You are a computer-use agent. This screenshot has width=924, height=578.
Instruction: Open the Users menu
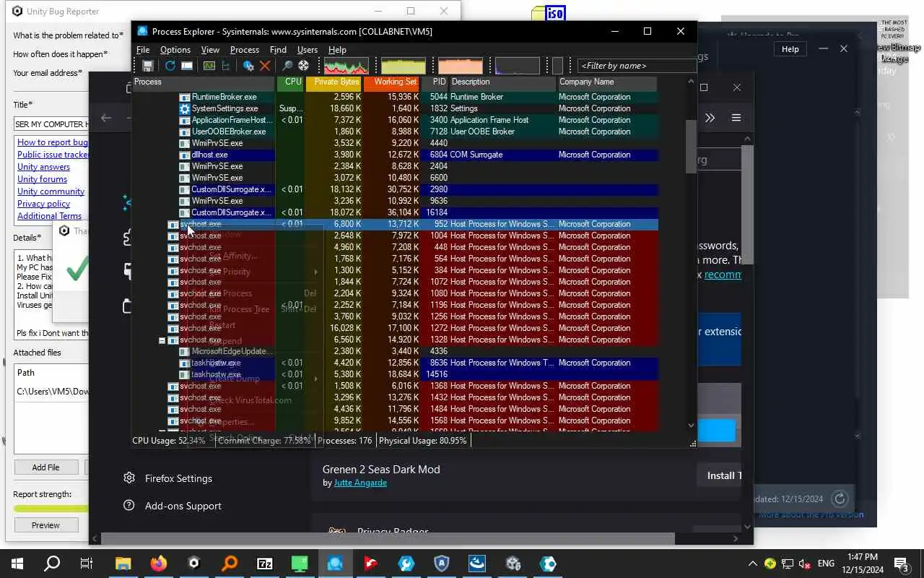[x=308, y=50]
